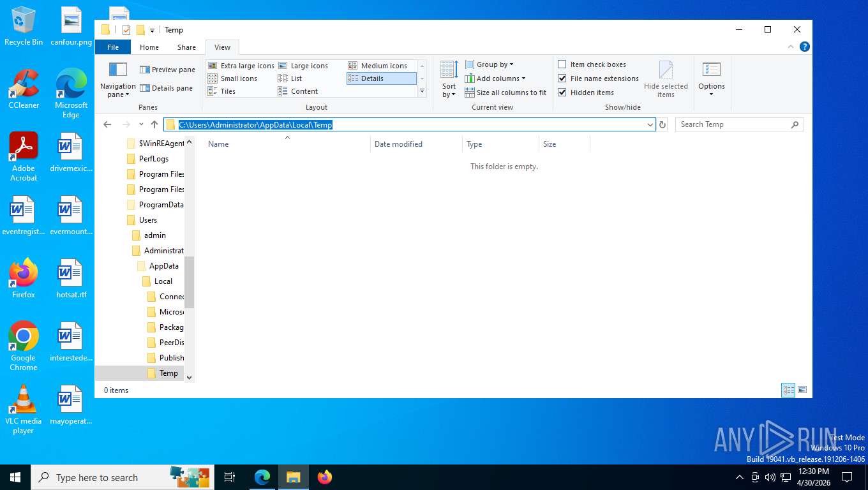
Task: Open Sort by options
Action: pos(449,80)
